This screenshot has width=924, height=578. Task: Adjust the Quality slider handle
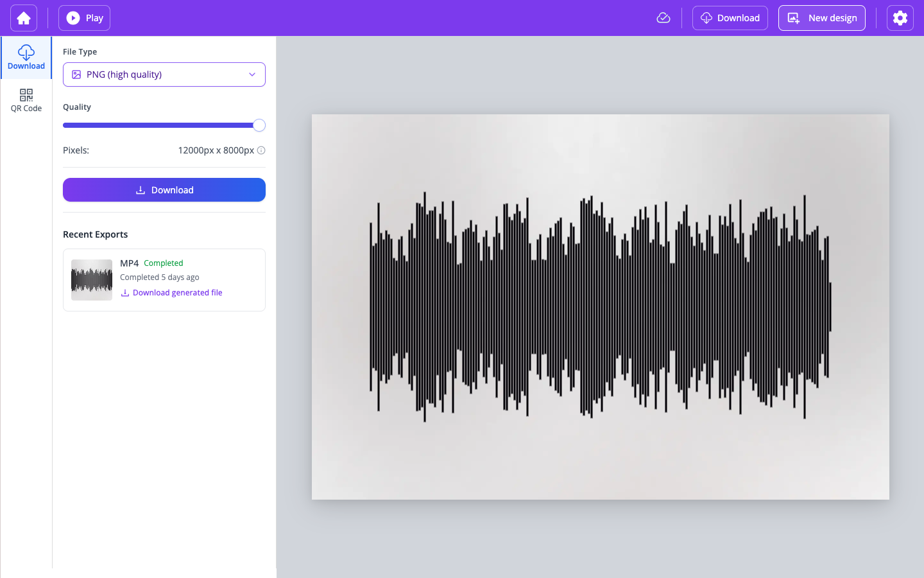(x=259, y=125)
